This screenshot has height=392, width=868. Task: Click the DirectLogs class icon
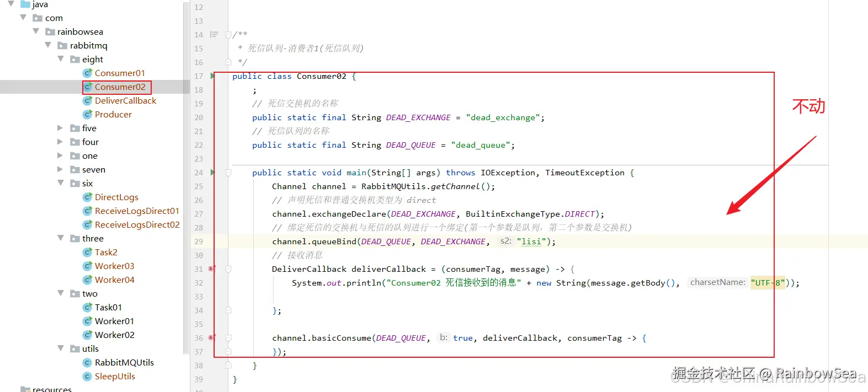click(x=87, y=197)
